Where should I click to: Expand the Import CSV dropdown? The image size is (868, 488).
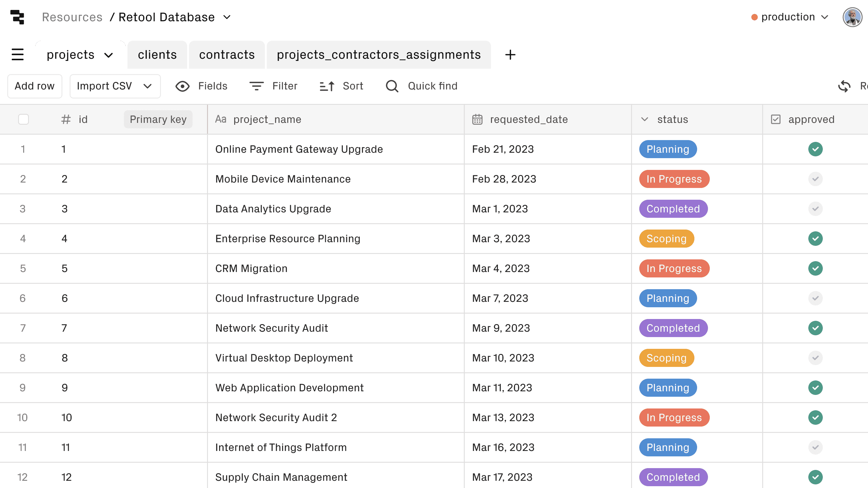148,86
